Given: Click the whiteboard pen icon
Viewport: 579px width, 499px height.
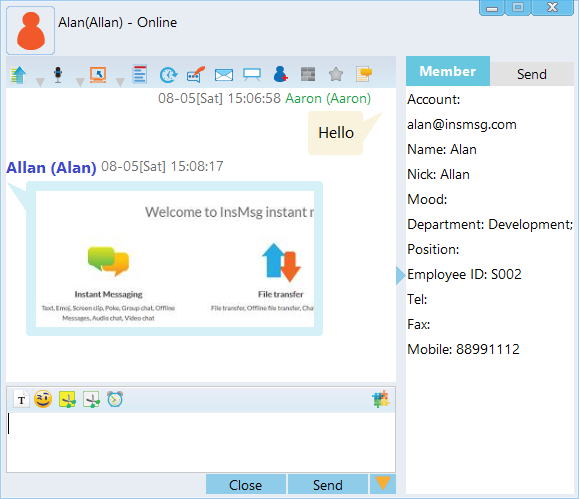Looking at the screenshot, I should 196,74.
